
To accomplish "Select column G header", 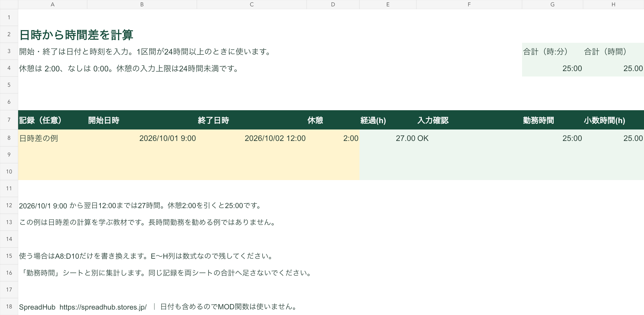I will 552,5.
